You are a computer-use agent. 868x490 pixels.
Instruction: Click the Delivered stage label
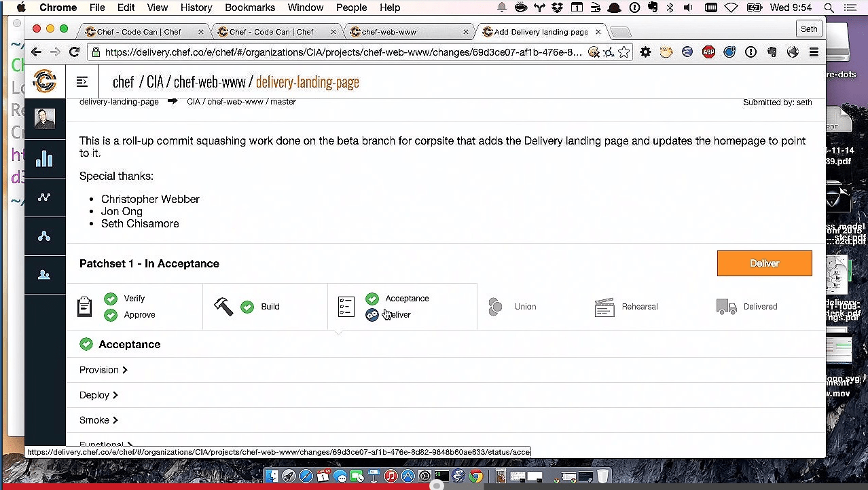tap(760, 307)
